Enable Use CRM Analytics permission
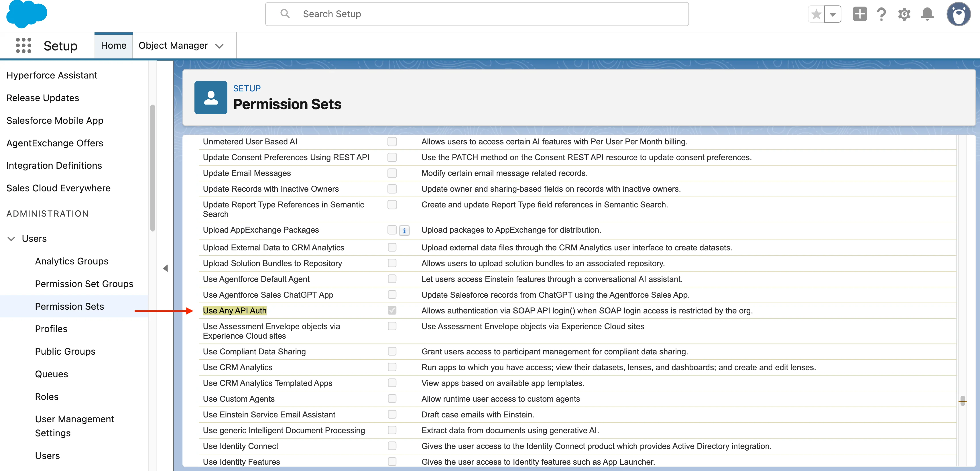The width and height of the screenshot is (980, 471). click(392, 367)
